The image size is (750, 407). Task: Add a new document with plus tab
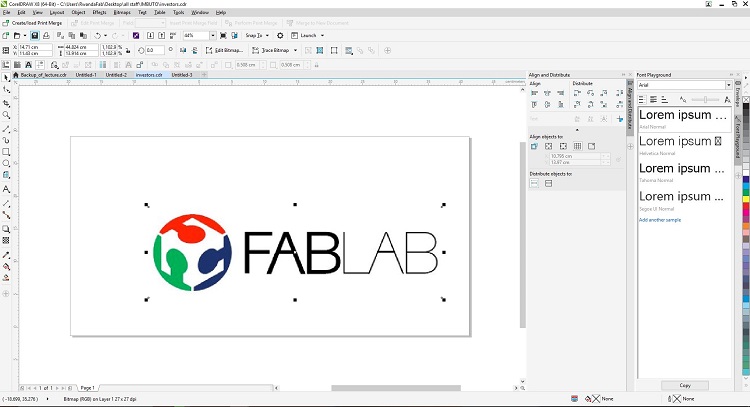coord(204,75)
